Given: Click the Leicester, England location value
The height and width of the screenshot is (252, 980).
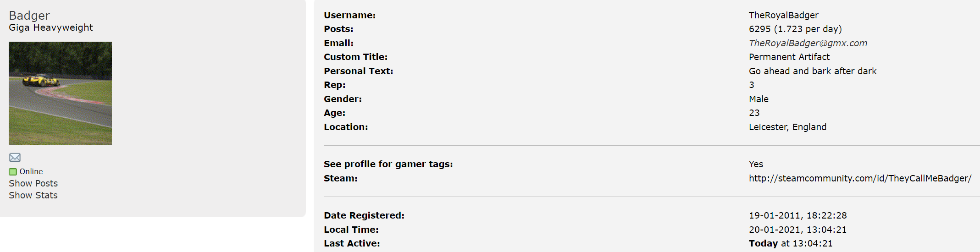Looking at the screenshot, I should (x=787, y=127).
